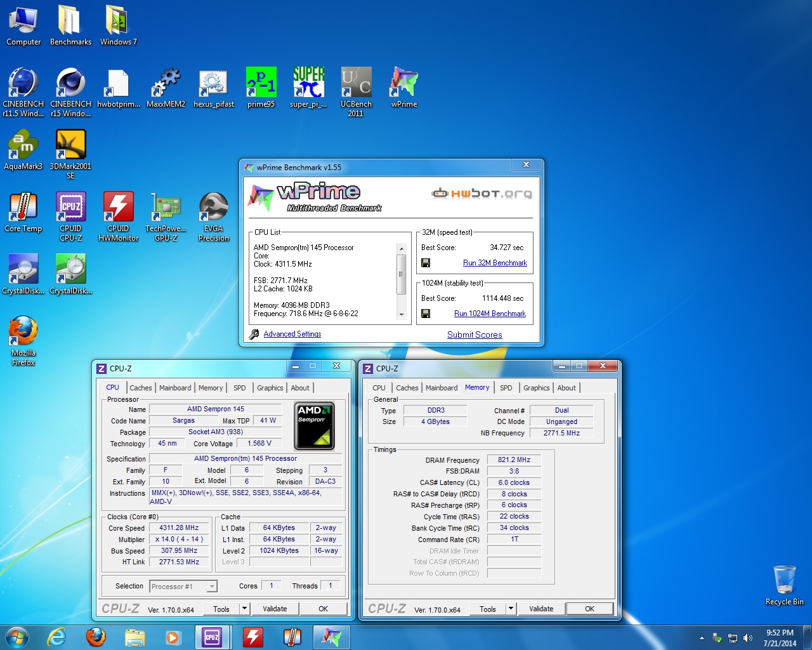Open Caches tab in right CPU-Z
This screenshot has width=812, height=650.
tap(407, 388)
